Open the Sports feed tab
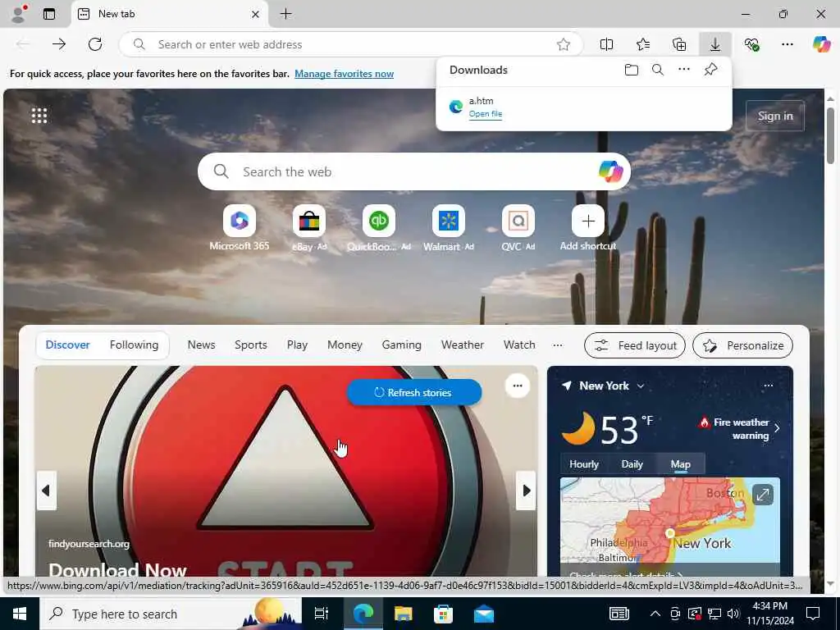The width and height of the screenshot is (840, 630). point(251,345)
